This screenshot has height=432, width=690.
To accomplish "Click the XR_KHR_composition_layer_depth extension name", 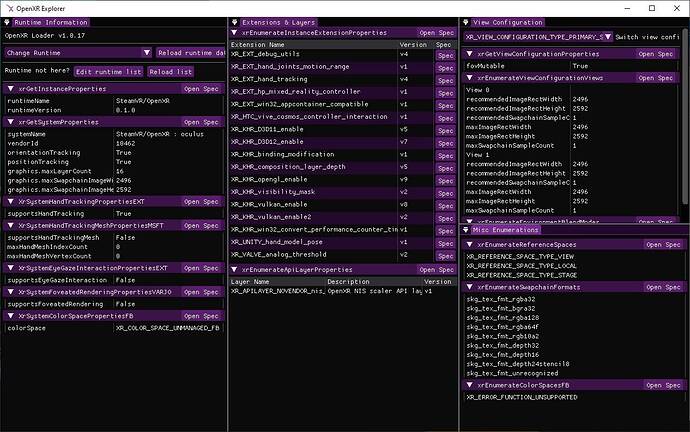I will (x=288, y=167).
